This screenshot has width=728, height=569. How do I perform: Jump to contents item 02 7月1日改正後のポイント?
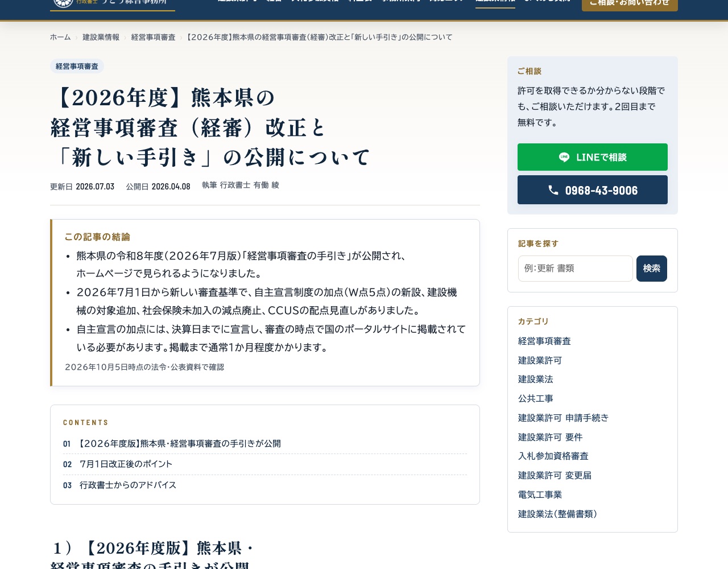coord(265,464)
